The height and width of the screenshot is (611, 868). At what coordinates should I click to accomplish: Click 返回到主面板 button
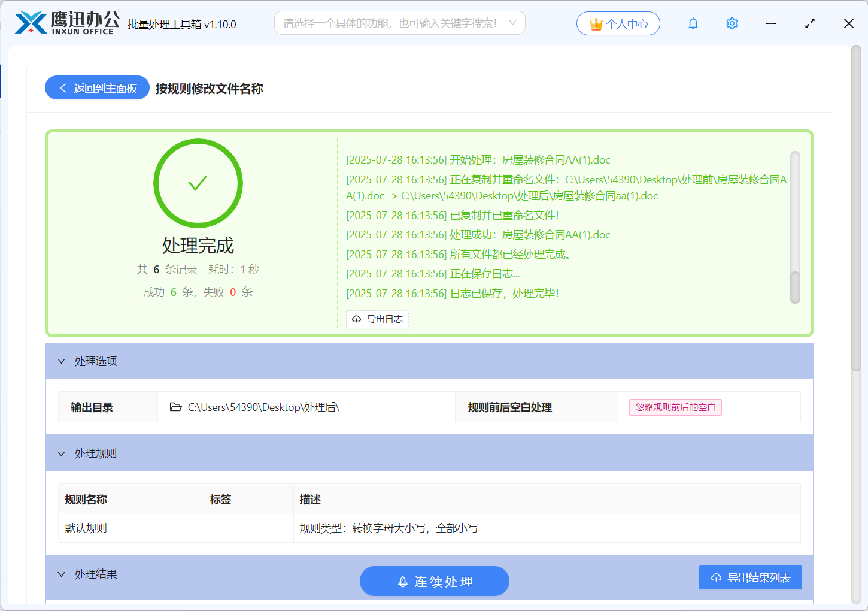click(97, 87)
